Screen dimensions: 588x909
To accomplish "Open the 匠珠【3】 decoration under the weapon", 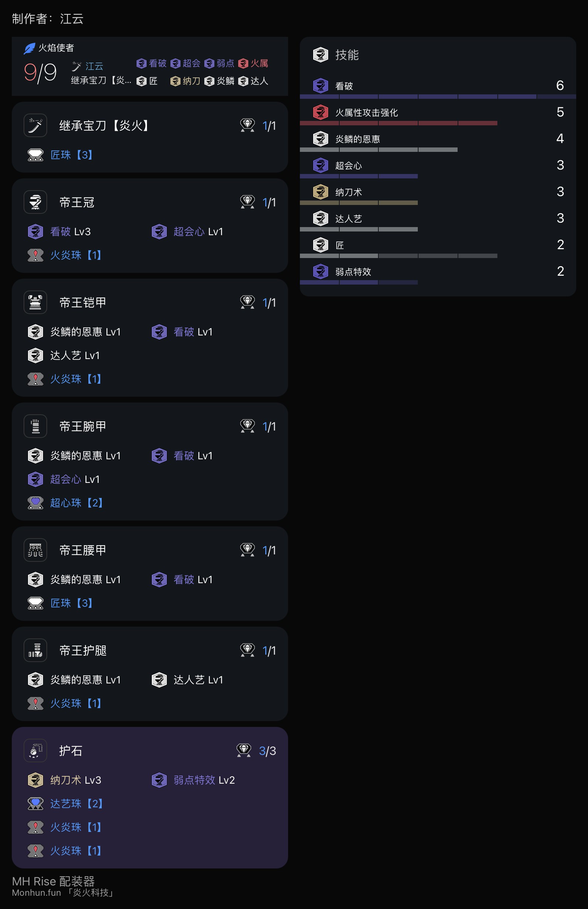I will pos(71,155).
